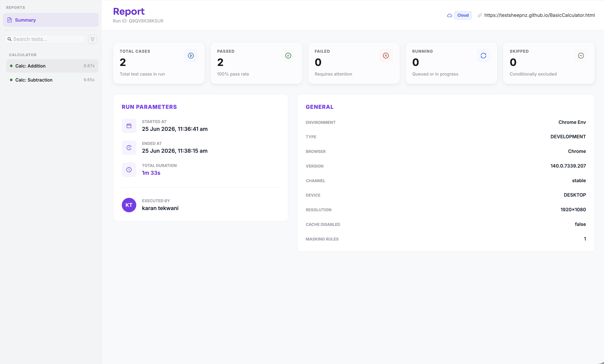604x364 pixels.
Task: Click the Summary document icon
Action: click(x=10, y=20)
